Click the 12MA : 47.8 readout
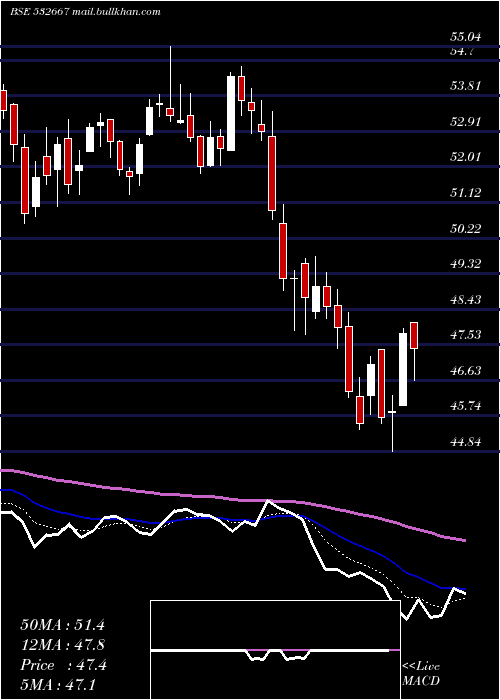Viewport: 500px width, 700px height. point(62,645)
